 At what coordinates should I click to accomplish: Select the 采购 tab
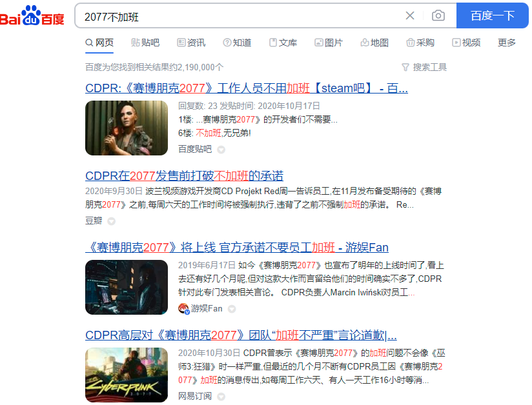click(420, 43)
